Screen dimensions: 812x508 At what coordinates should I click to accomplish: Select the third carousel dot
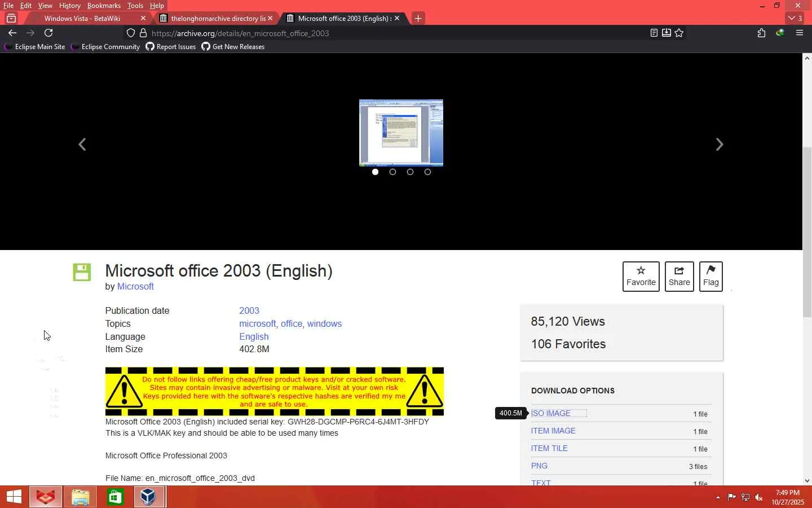click(410, 172)
